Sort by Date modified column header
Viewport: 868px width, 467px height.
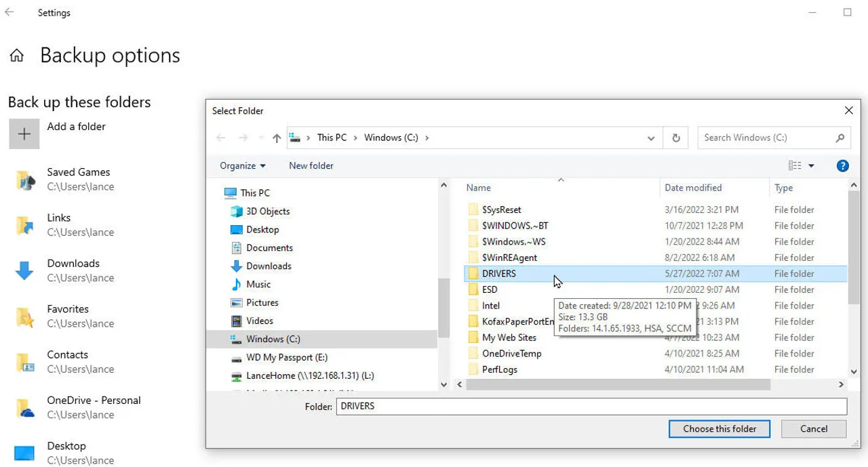click(692, 188)
